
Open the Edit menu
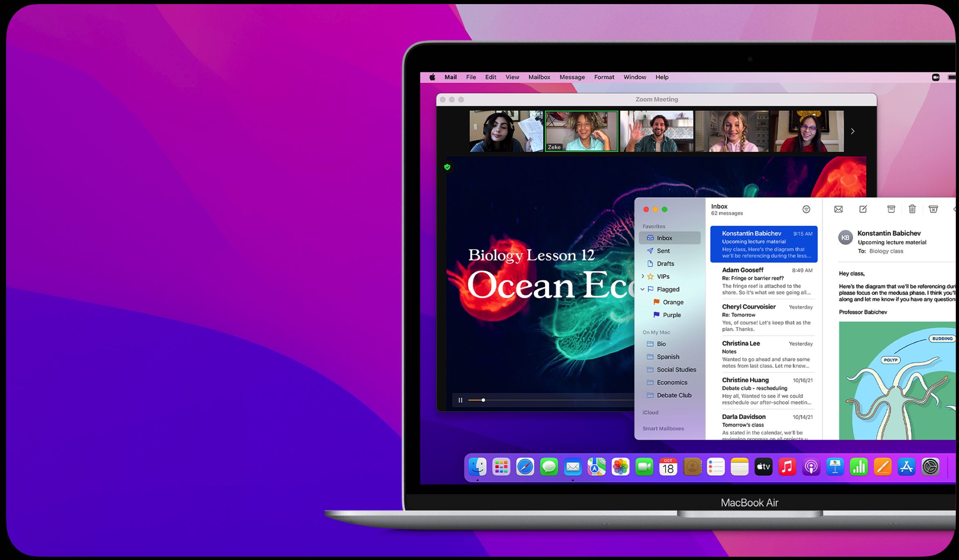(491, 77)
